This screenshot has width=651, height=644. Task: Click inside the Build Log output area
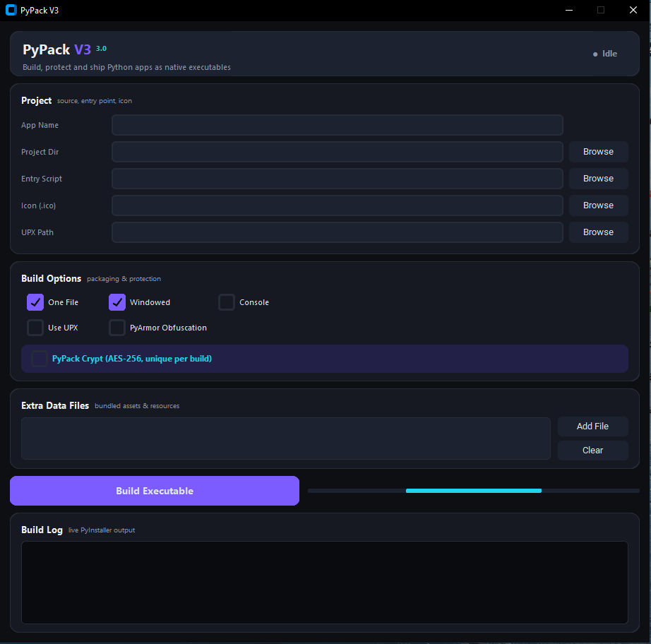click(x=325, y=583)
